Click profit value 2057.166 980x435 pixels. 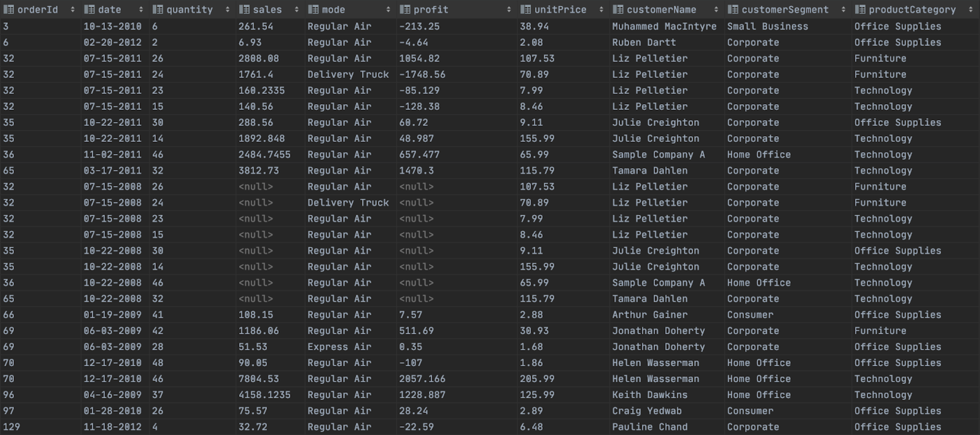422,378
